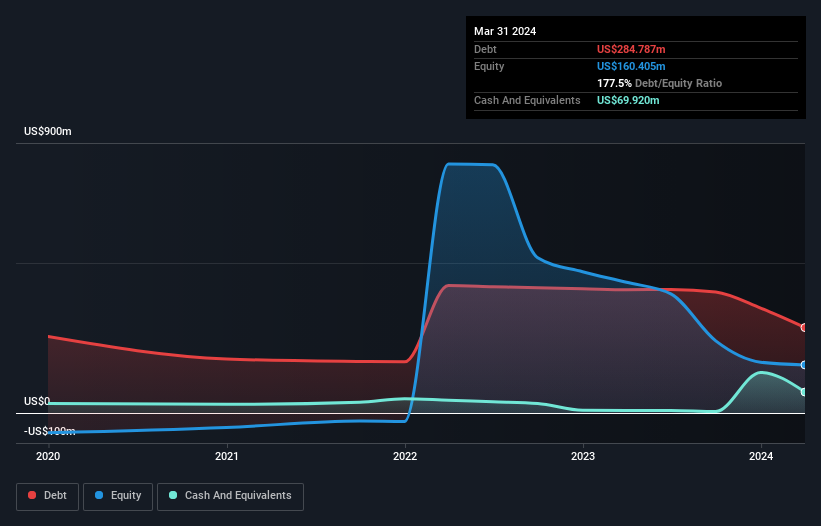
Task: Click the 2024 x-axis label
Action: click(761, 456)
